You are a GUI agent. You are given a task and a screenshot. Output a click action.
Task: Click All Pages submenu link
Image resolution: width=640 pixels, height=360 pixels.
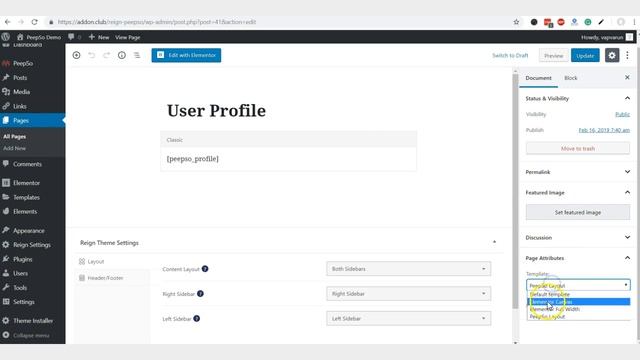(15, 136)
